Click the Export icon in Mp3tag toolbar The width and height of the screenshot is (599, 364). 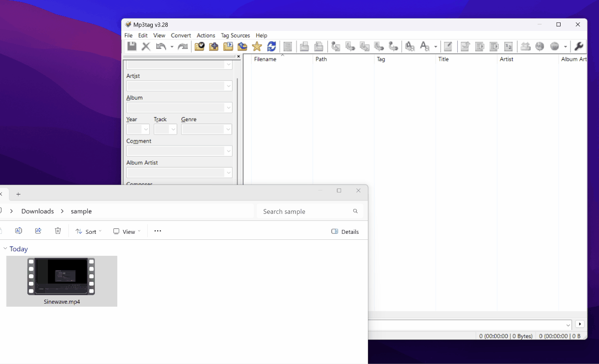[465, 46]
